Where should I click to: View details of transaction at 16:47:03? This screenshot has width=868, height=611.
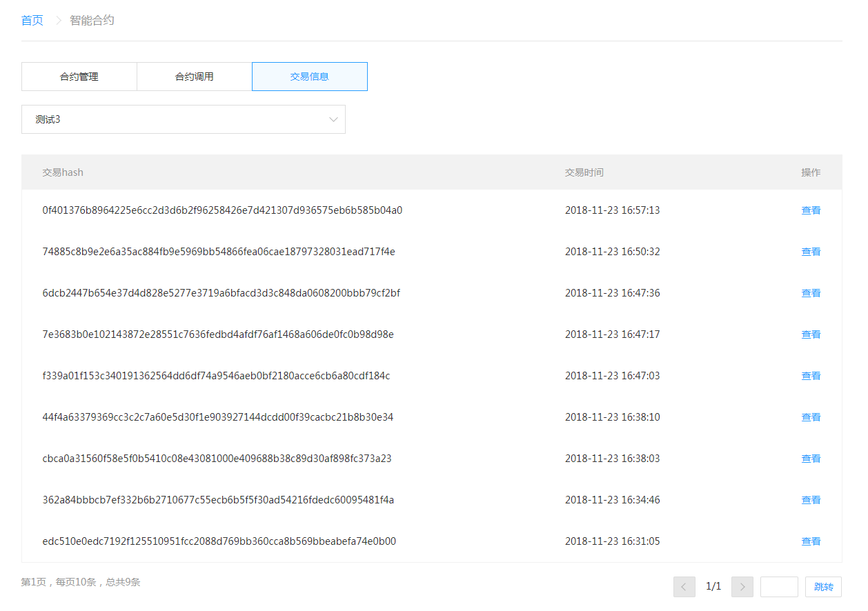[811, 376]
